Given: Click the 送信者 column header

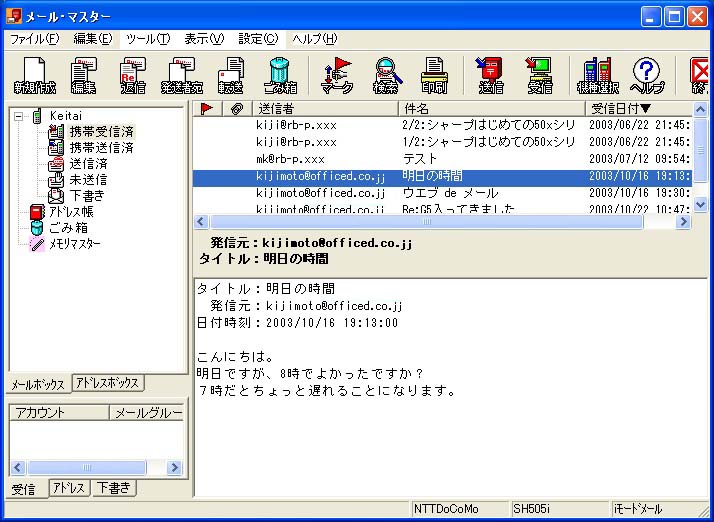Looking at the screenshot, I should pos(325,108).
